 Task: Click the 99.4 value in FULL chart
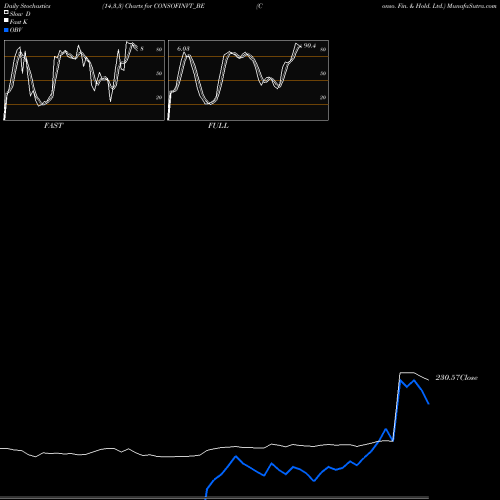click(310, 46)
